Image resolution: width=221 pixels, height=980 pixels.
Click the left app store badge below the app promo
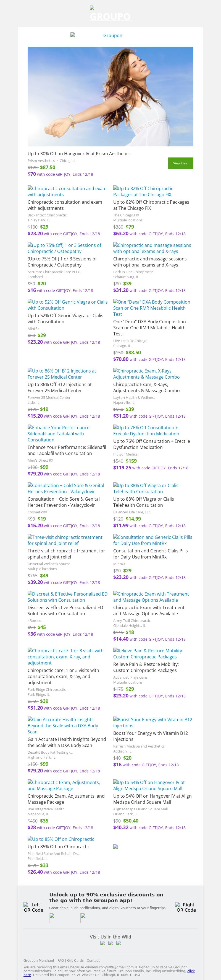65,918
